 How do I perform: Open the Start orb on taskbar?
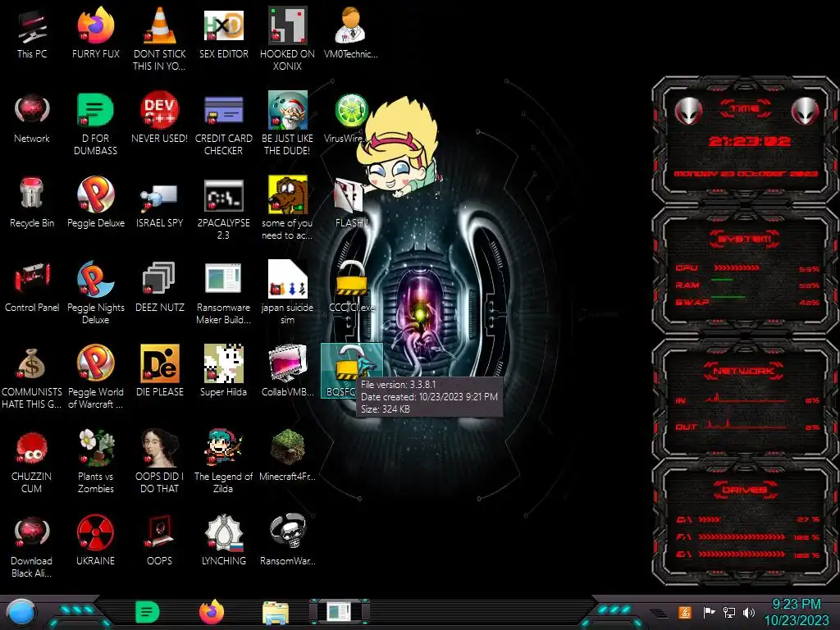pyautogui.click(x=21, y=613)
